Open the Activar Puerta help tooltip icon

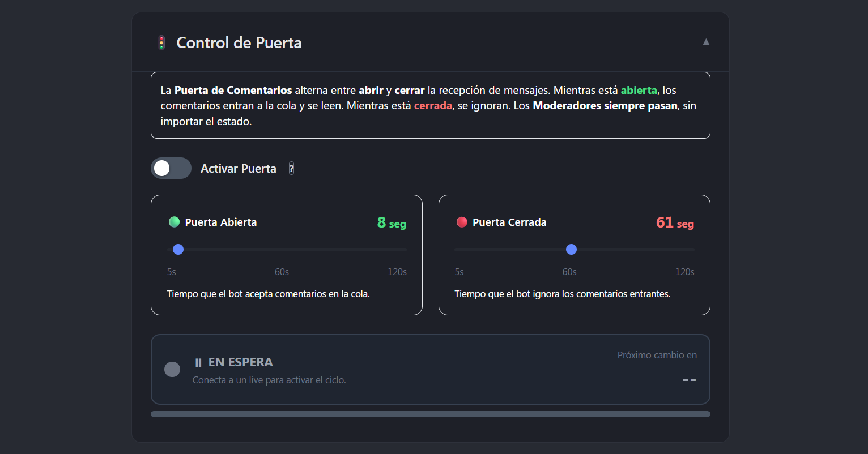pyautogui.click(x=291, y=168)
